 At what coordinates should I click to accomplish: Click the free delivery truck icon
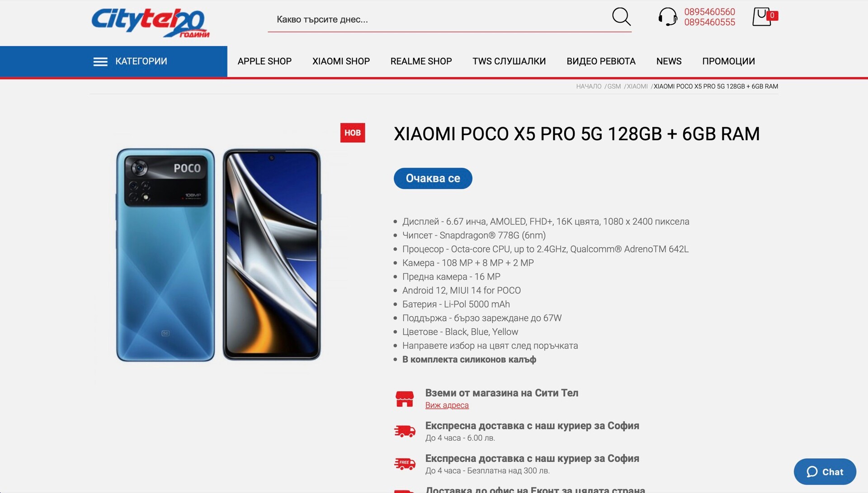(405, 464)
